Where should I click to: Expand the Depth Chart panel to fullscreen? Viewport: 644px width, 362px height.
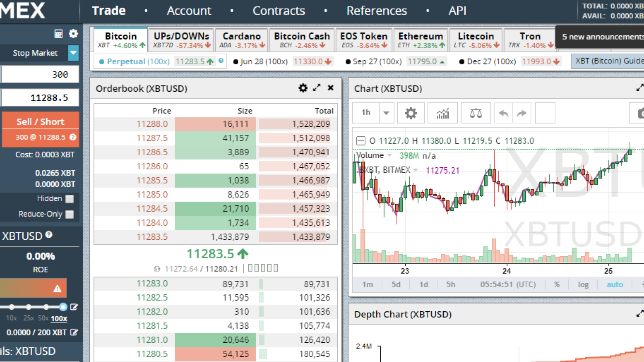[x=640, y=313]
